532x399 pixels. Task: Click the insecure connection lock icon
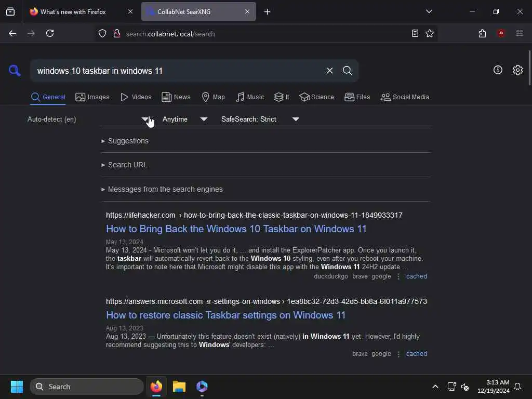117,34
